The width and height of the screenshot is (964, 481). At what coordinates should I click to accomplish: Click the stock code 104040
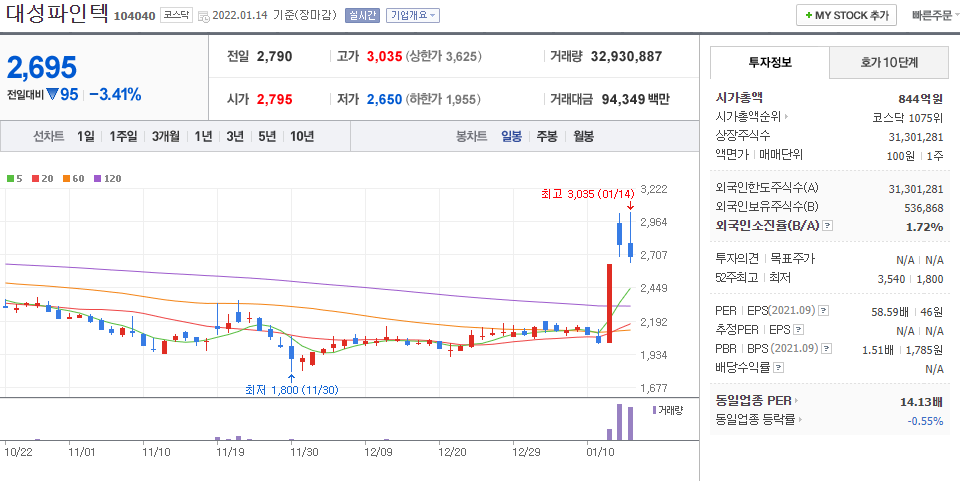click(135, 16)
